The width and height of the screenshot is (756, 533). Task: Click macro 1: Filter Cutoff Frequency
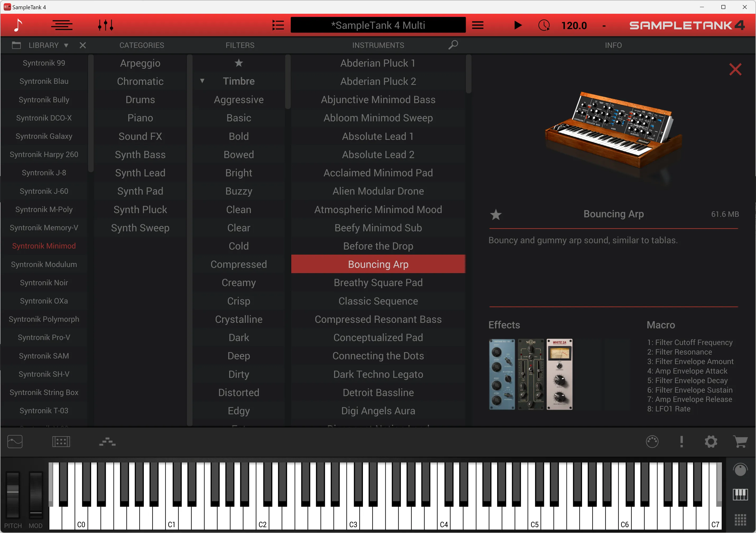690,342
